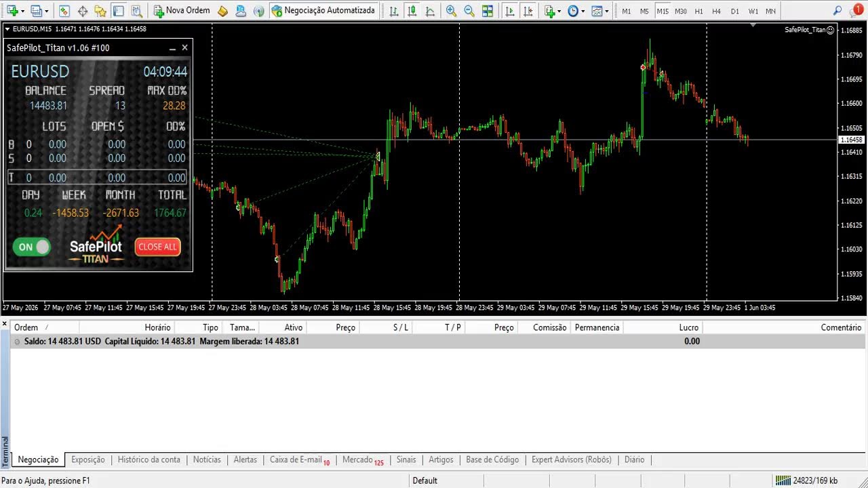Toggle auto scroll chart icon

510,11
